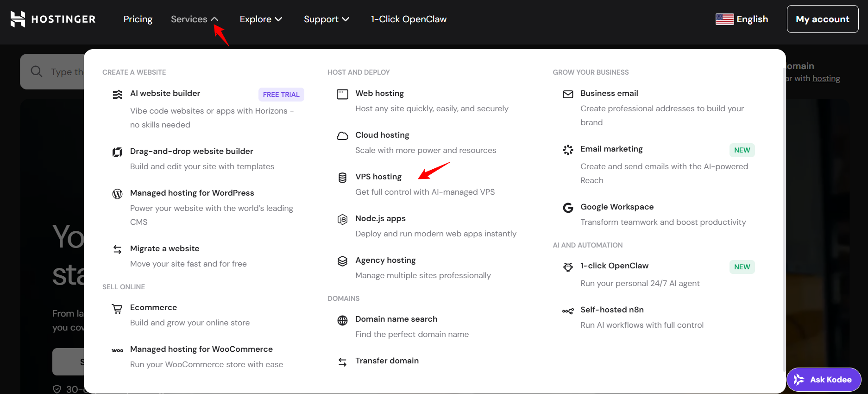Select Transfer domain menu entry
Viewport: 868px width, 394px height.
[x=387, y=361]
